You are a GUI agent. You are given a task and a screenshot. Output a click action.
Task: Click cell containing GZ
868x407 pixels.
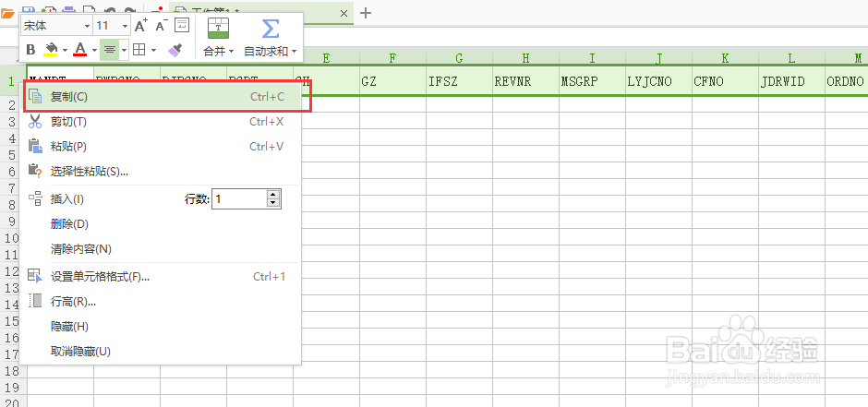pos(393,81)
